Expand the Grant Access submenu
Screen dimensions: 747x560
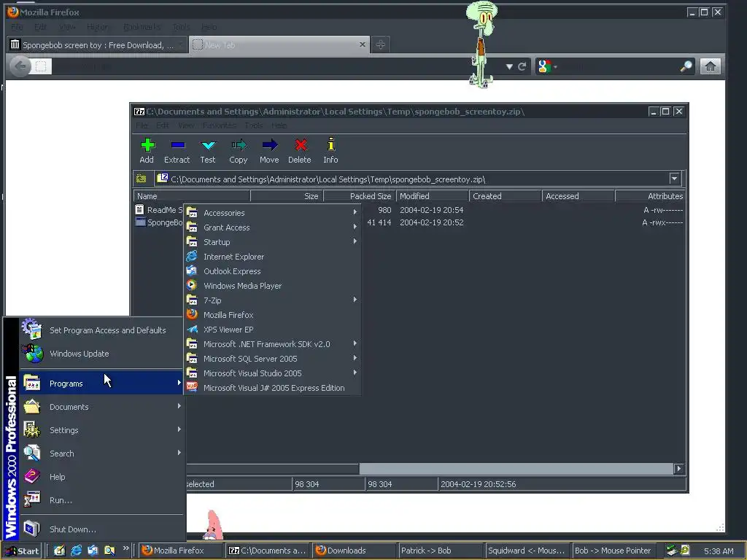(x=272, y=227)
